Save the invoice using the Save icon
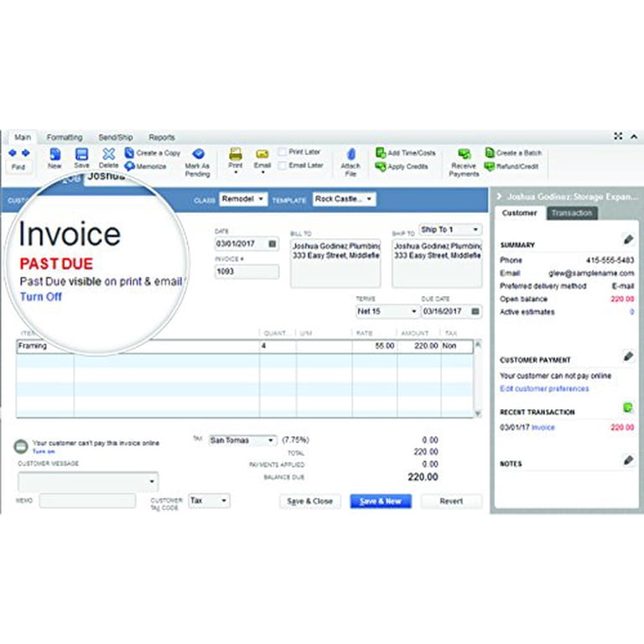 tap(81, 155)
